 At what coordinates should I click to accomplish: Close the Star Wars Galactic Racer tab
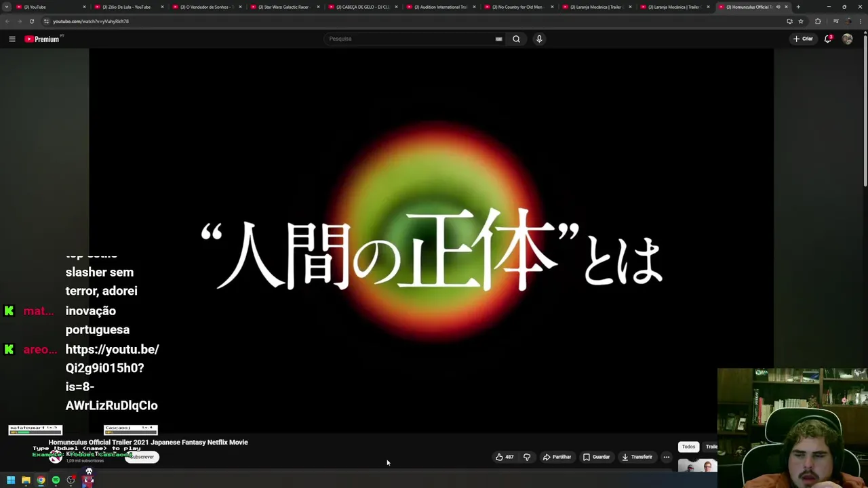click(x=318, y=7)
